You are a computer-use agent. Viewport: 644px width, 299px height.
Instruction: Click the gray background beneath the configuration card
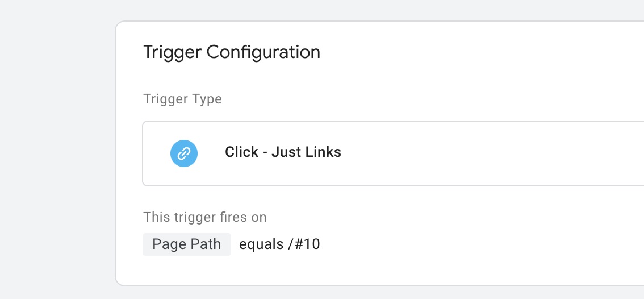(x=370, y=293)
